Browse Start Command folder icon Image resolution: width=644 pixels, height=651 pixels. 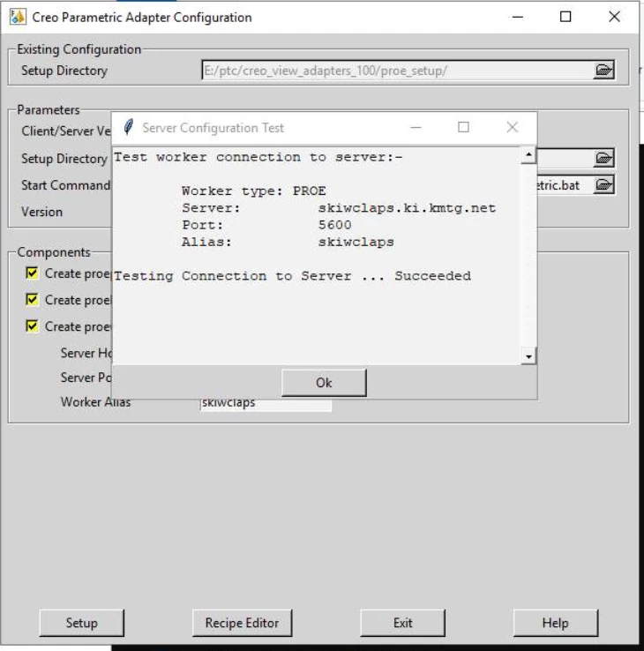[x=603, y=184]
